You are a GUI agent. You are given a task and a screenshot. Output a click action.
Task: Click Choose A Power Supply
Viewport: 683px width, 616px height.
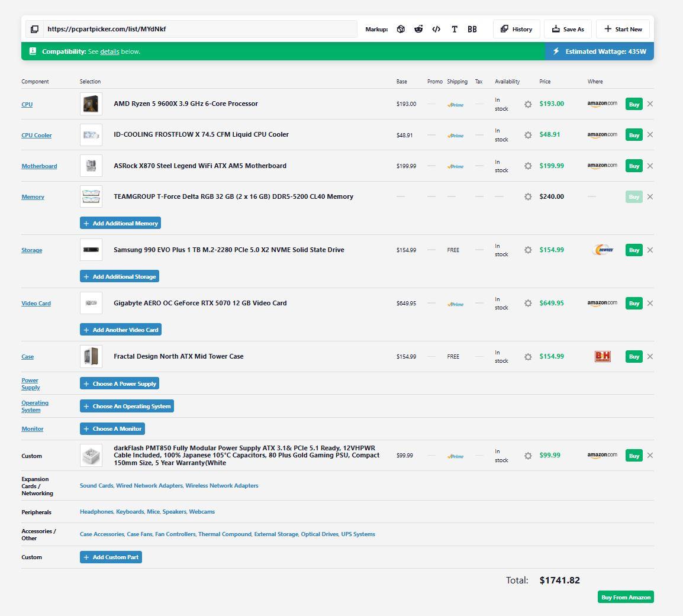click(x=120, y=384)
